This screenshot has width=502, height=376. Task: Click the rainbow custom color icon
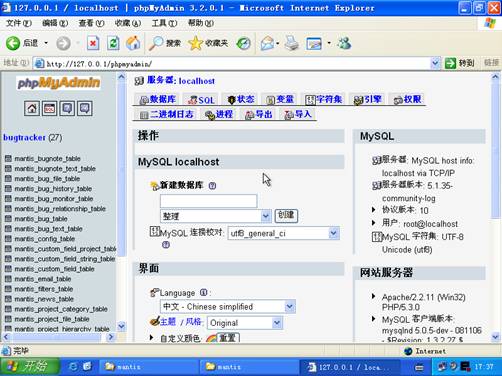tap(211, 338)
